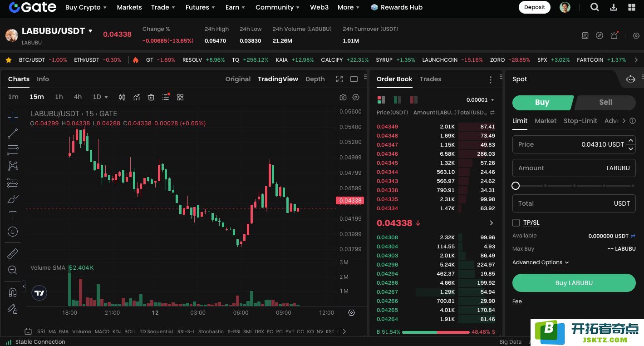Open the user profile avatar
Viewport: 644px width, 346px height.
point(565,7)
